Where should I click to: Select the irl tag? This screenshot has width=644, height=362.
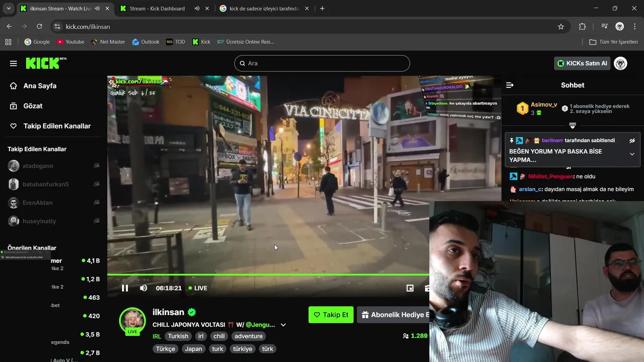pyautogui.click(x=201, y=336)
